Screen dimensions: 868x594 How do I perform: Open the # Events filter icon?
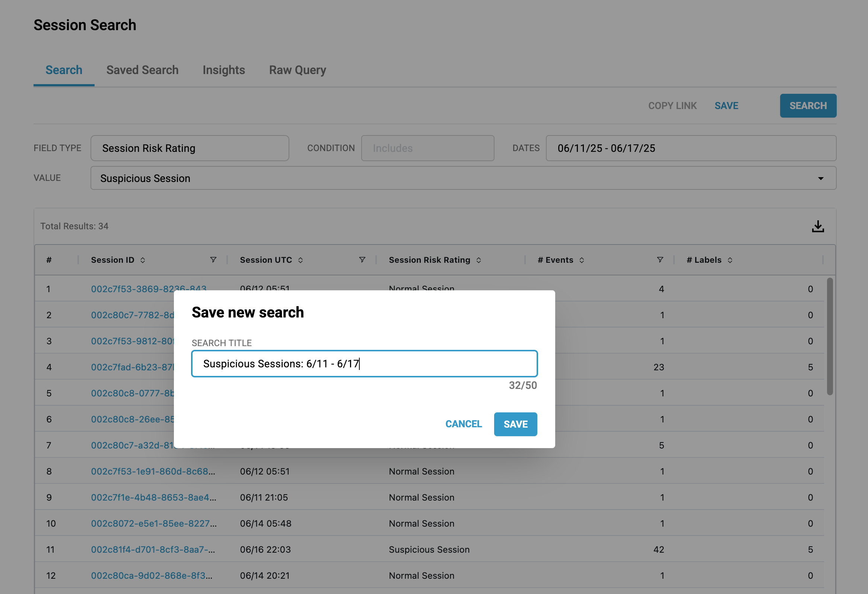660,260
